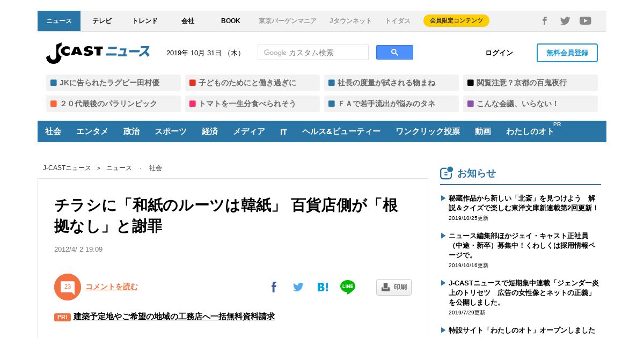Click the 無料会員登録 button
644x338 pixels.
tap(567, 53)
